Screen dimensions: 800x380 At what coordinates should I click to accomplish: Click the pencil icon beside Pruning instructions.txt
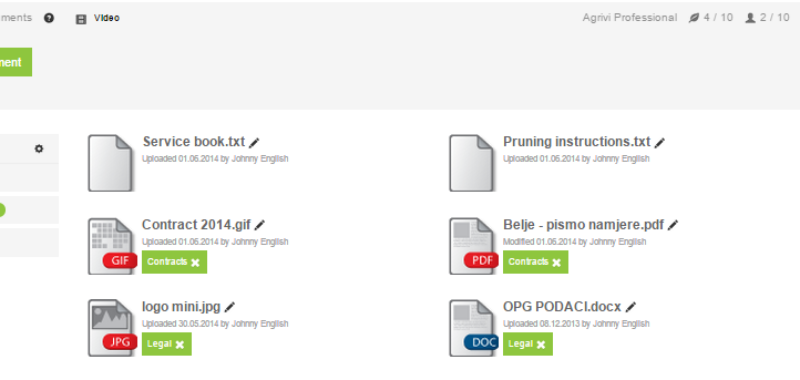[660, 143]
